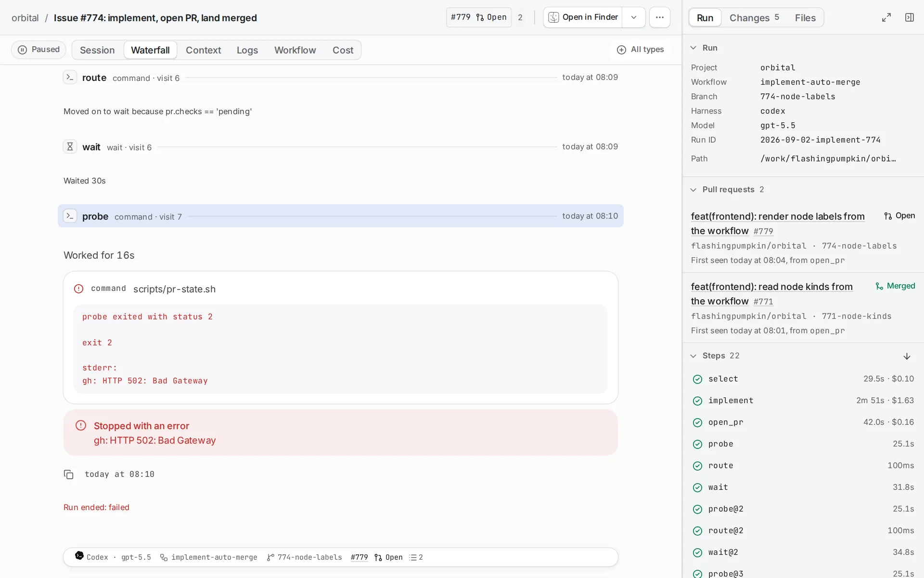Click the route command terminal icon
The height and width of the screenshot is (578, 924).
[x=70, y=77]
